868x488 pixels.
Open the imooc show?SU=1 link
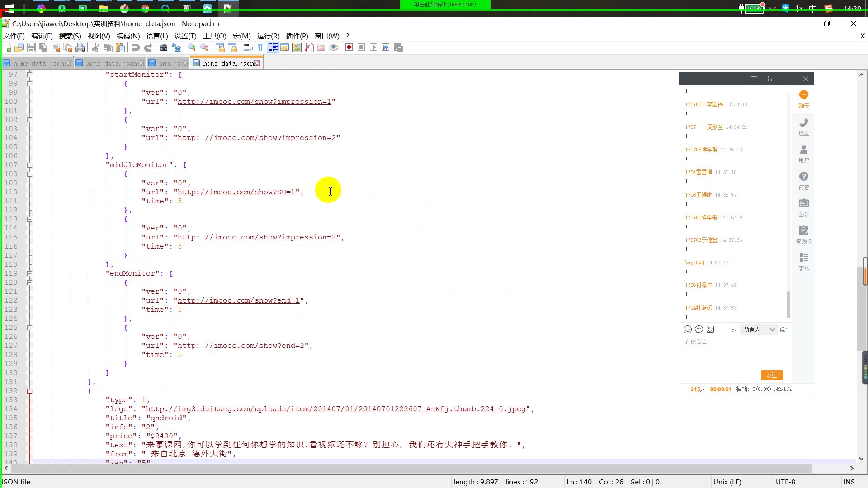pos(236,192)
